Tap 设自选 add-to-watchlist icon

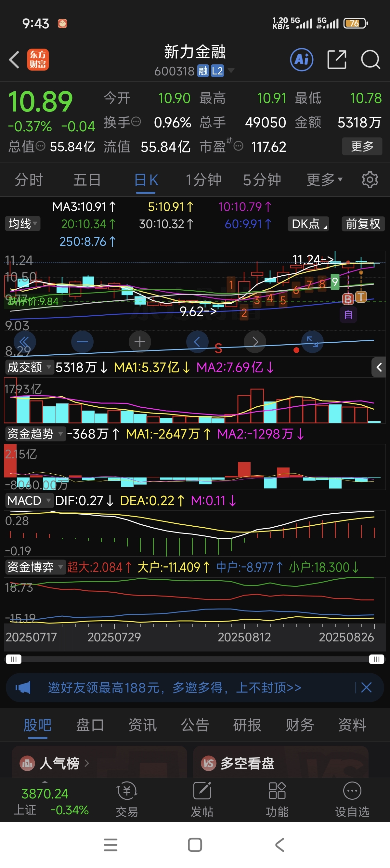(352, 799)
